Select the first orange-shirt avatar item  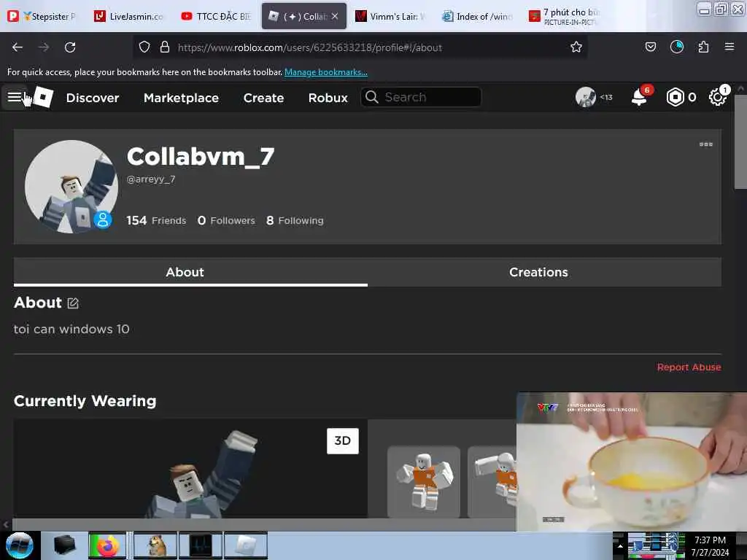pos(424,481)
